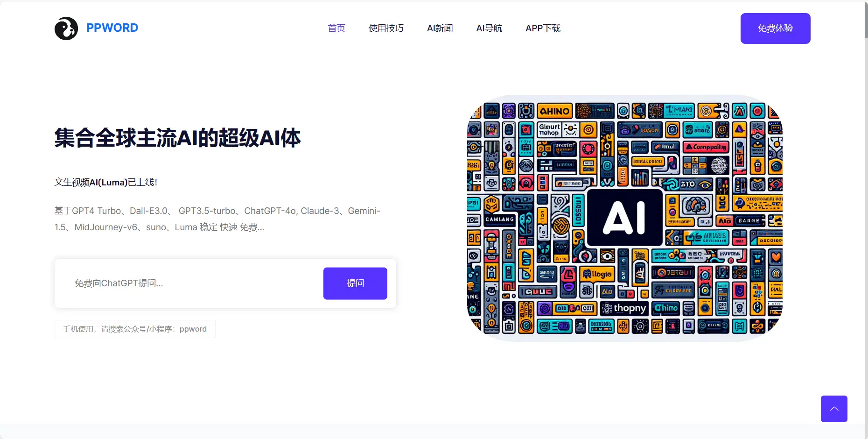Select AI导航 in the top navigation
The width and height of the screenshot is (868, 439).
[x=489, y=28]
